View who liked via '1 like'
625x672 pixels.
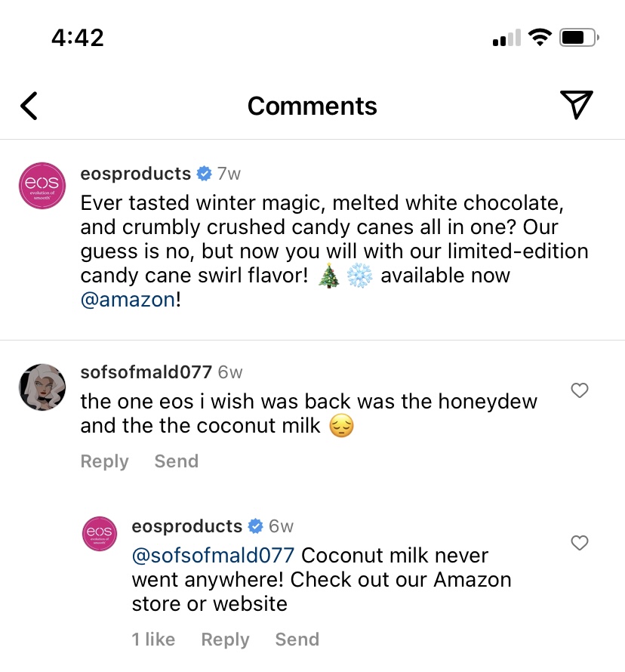(153, 640)
